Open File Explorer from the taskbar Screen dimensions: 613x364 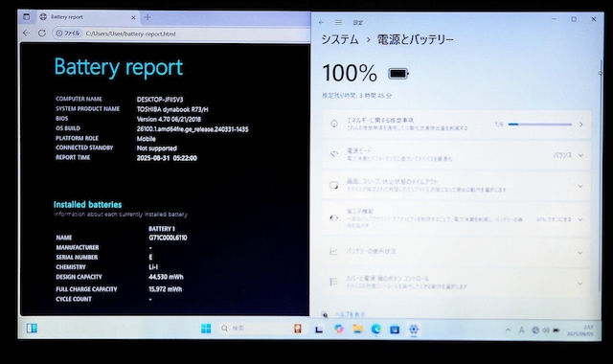[x=357, y=329]
